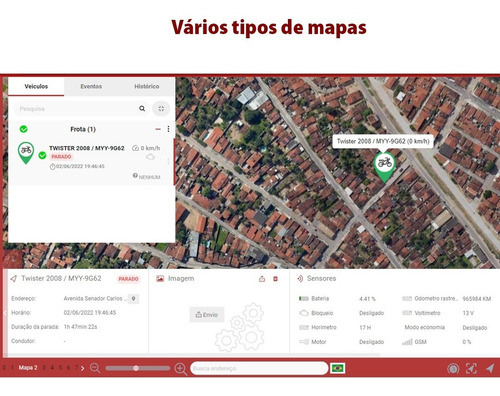Click the engine block icon in vehicle row
Viewport: 500px width, 396px height.
tap(150, 157)
